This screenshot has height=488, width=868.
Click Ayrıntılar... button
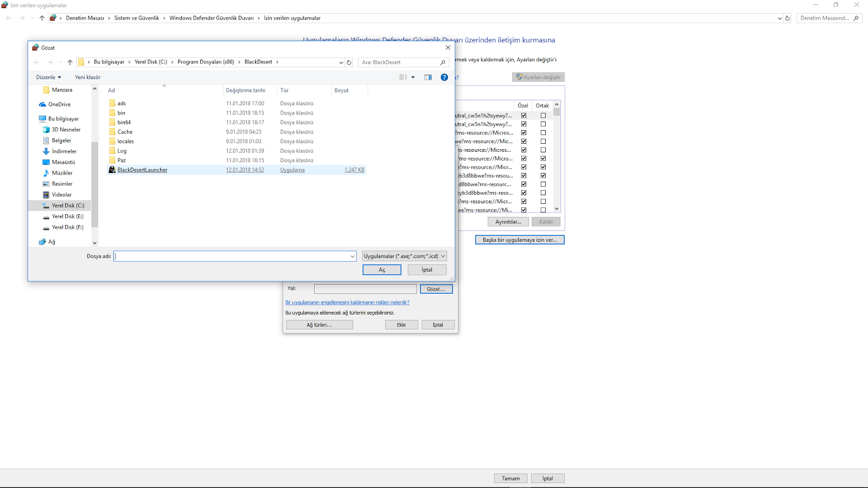[508, 222]
